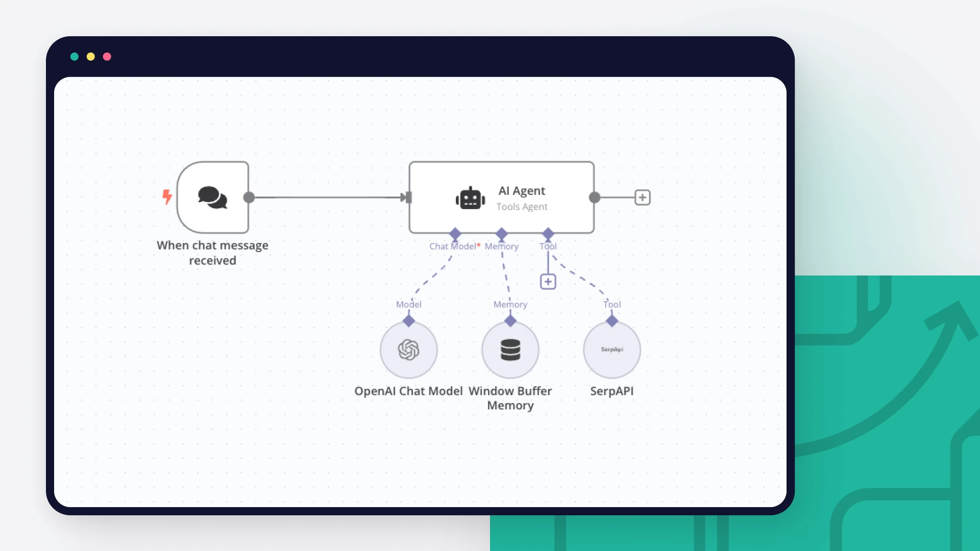Click the trigger node's gray output dot
980x551 pixels.
point(249,197)
